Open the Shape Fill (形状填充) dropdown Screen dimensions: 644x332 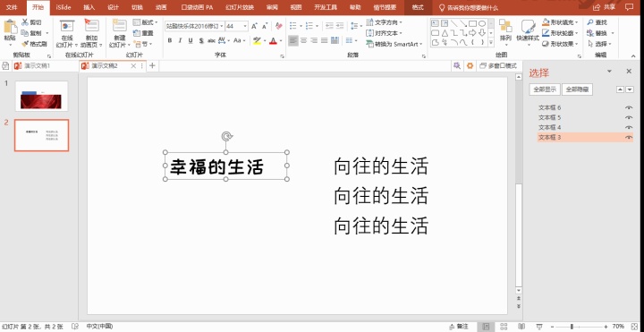(x=560, y=22)
